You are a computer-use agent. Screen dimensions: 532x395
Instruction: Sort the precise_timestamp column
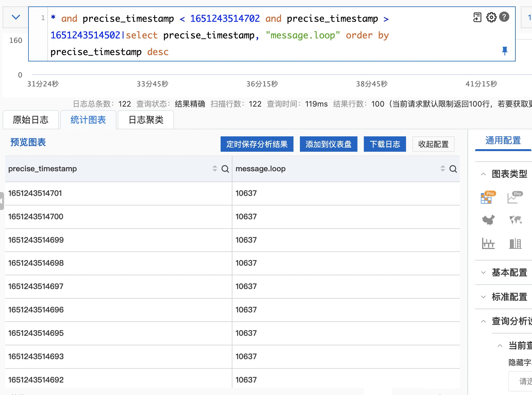[215, 169]
